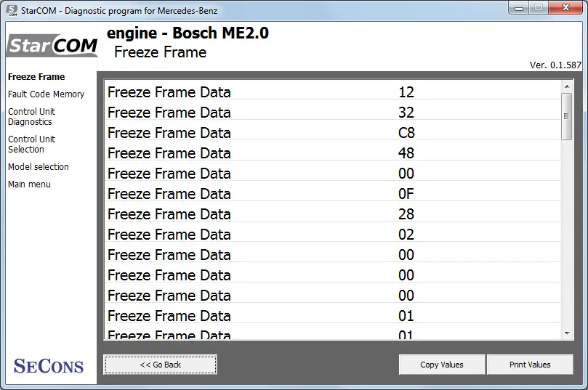Viewport: 588px width, 390px height.
Task: Open Fault Code Memory from sidebar
Action: point(46,94)
